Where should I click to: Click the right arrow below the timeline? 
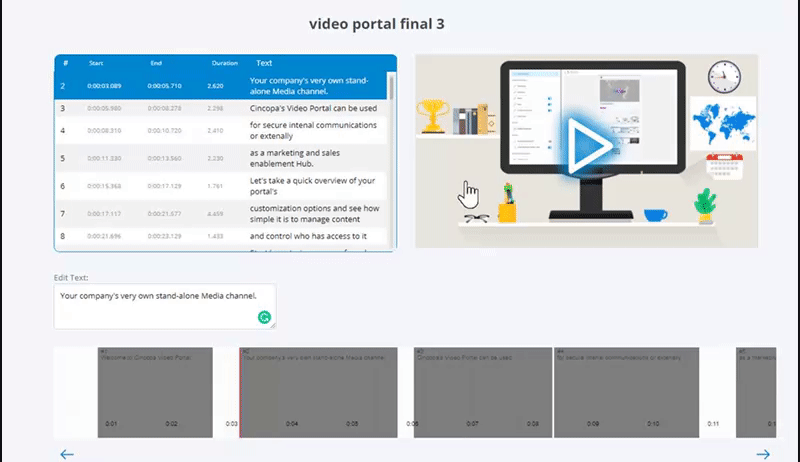[x=763, y=454]
